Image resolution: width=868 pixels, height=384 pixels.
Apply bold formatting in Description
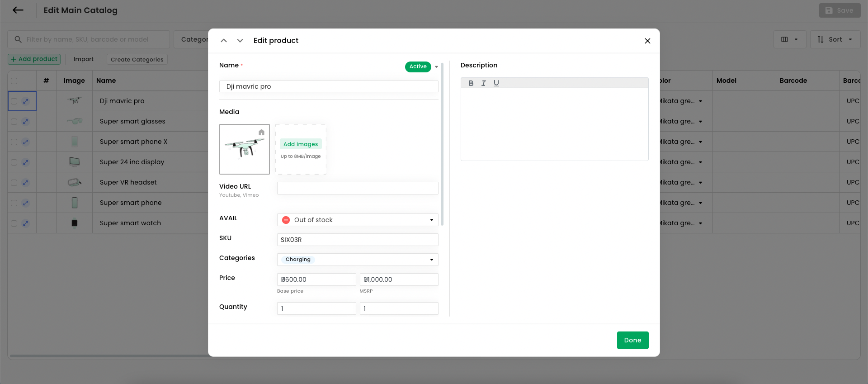click(x=471, y=83)
